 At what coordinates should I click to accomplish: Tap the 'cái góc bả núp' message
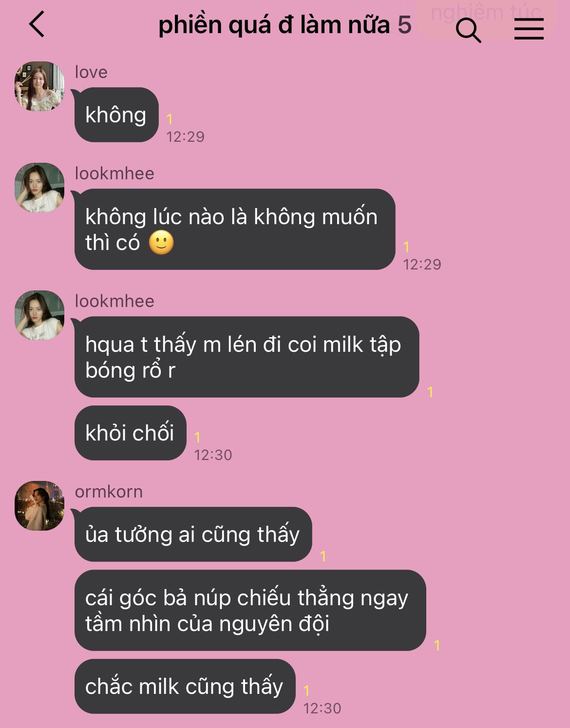[250, 611]
